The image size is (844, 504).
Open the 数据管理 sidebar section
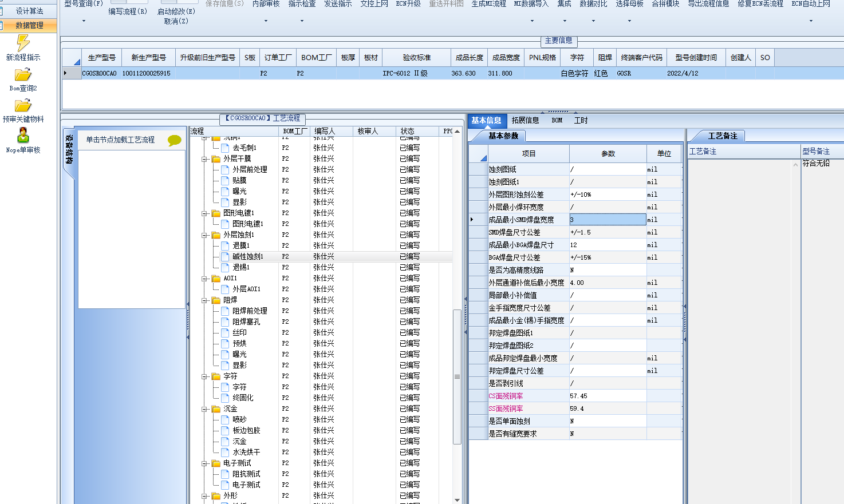point(29,25)
